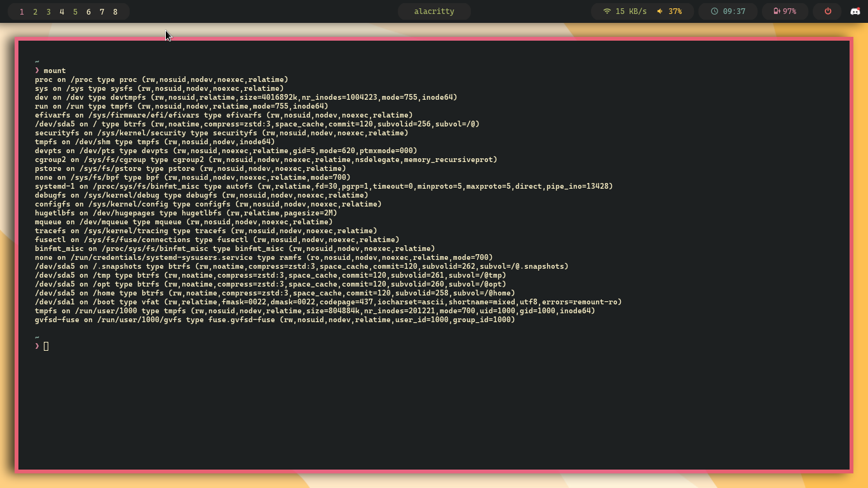Click the 'devpts on /dev/pts' line
This screenshot has height=488, width=868.
(226, 151)
